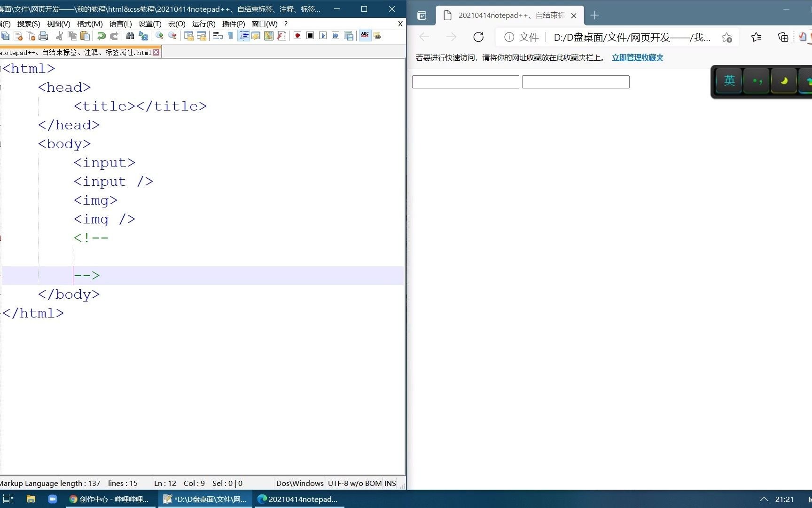812x508 pixels.
Task: Click the Zoom Out magnifier icon
Action: pos(172,36)
